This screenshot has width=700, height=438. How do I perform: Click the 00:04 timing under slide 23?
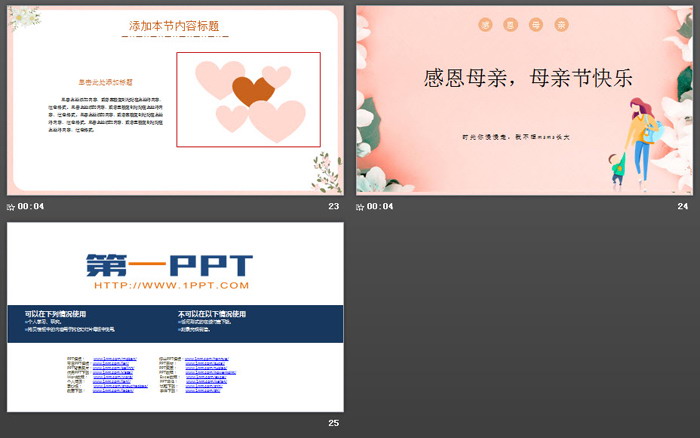pos(31,206)
